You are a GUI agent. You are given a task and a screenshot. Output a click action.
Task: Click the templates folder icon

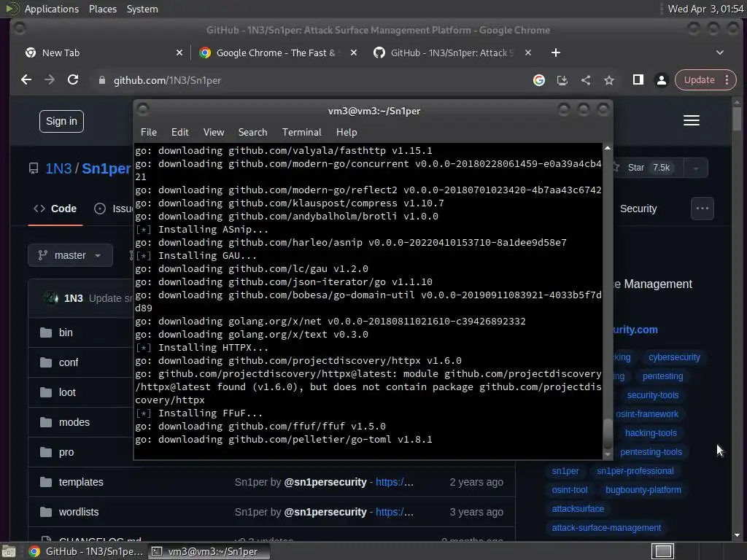(x=46, y=482)
